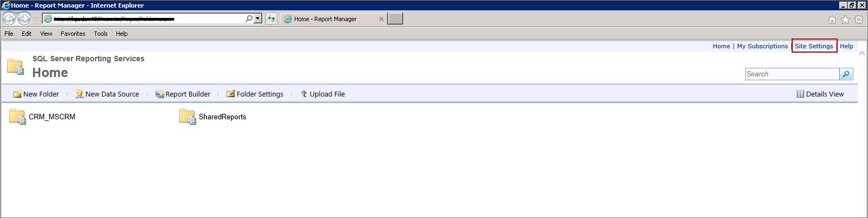This screenshot has width=868, height=218.
Task: Open the My Subscriptions link
Action: [x=762, y=46]
